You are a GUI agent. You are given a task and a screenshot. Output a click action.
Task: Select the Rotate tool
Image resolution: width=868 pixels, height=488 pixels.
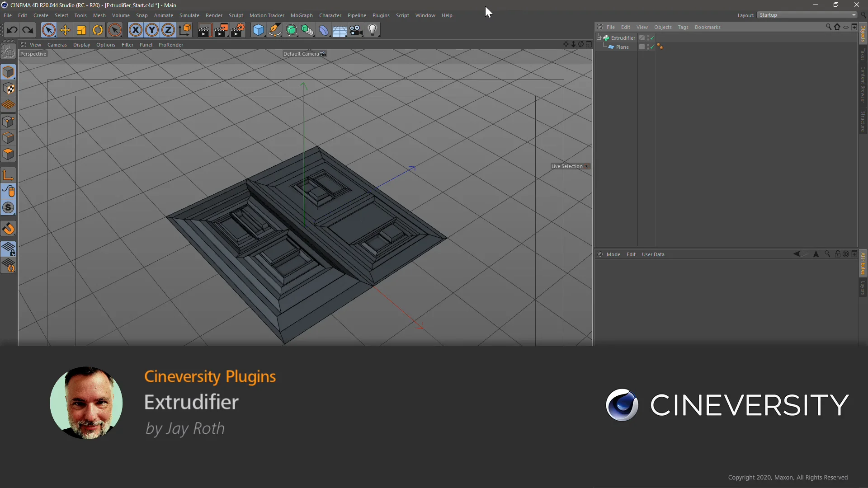click(98, 30)
